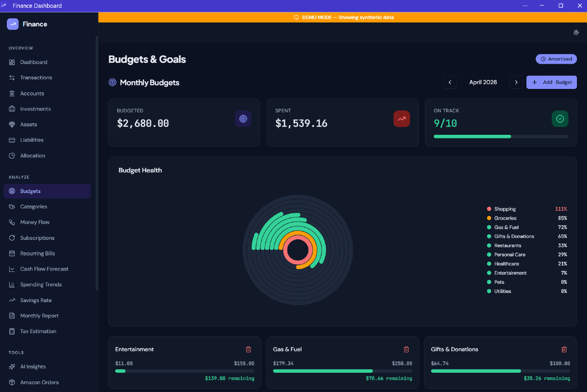Click the trash icon on the Entertainment budget
The height and width of the screenshot is (392, 587).
(248, 349)
